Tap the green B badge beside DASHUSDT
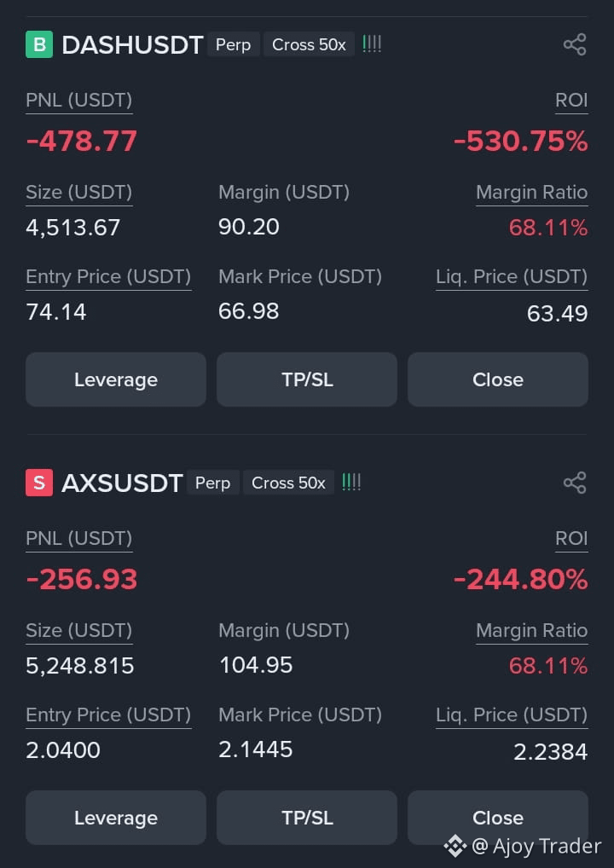Image resolution: width=614 pixels, height=868 pixels. tap(39, 45)
